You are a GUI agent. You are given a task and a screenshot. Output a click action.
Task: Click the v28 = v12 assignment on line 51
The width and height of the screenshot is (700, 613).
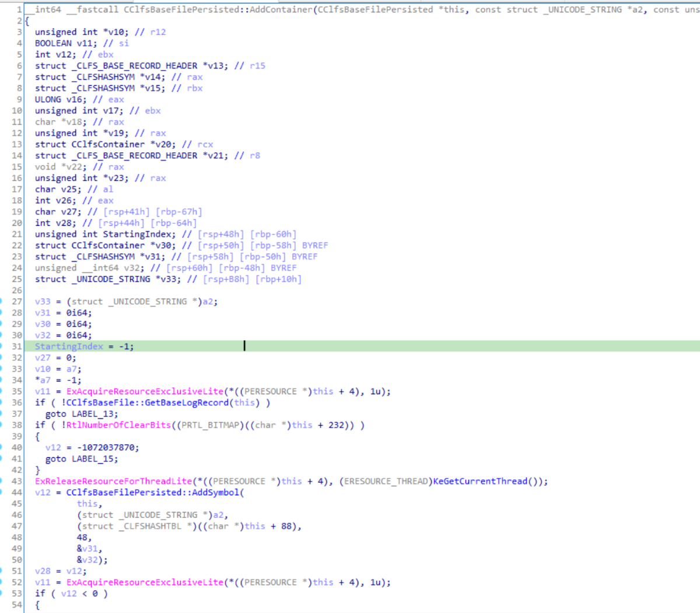tap(61, 571)
